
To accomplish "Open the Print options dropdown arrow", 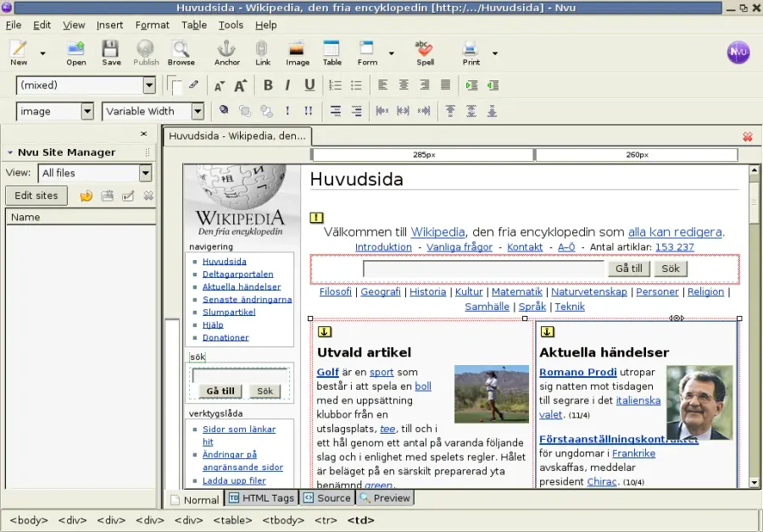I will coord(495,53).
